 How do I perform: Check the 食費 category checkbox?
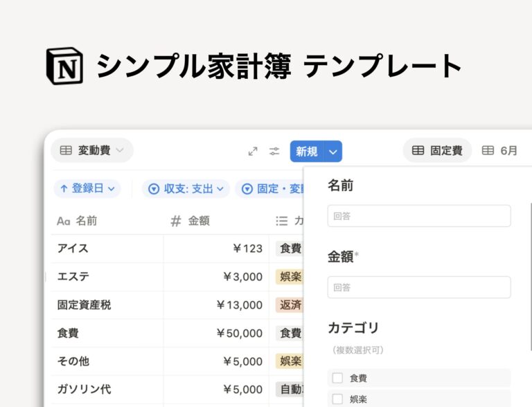pos(337,378)
